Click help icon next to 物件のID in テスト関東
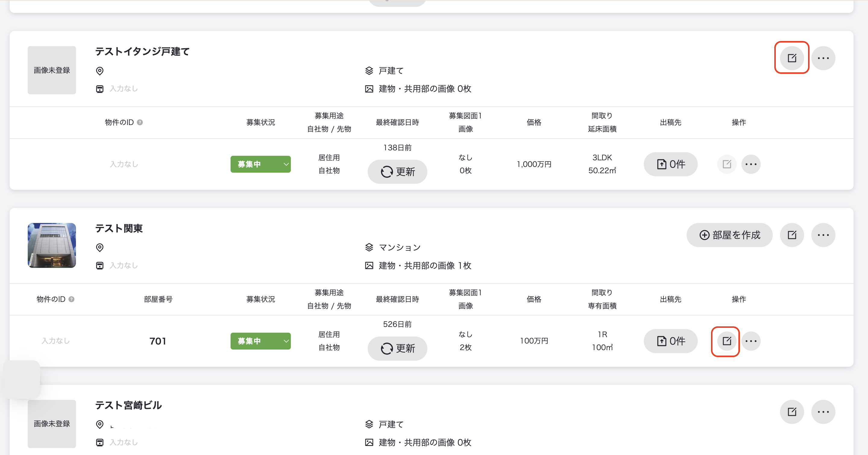The width and height of the screenshot is (868, 455). coord(71,299)
